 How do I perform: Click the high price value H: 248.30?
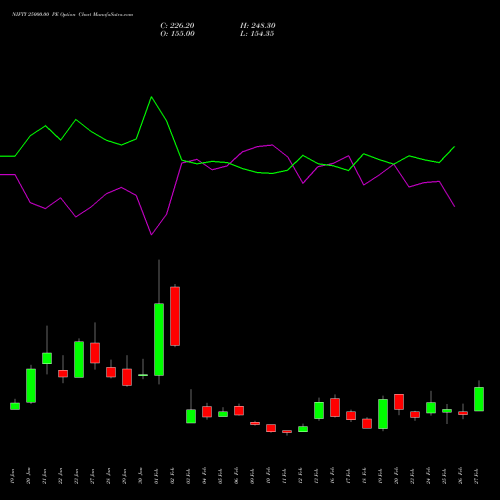(x=258, y=26)
